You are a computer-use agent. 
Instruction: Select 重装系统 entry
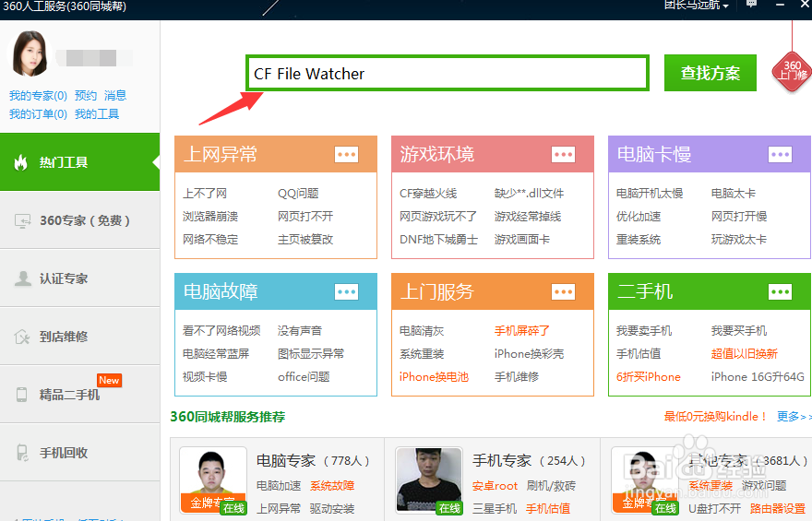pyautogui.click(x=639, y=240)
